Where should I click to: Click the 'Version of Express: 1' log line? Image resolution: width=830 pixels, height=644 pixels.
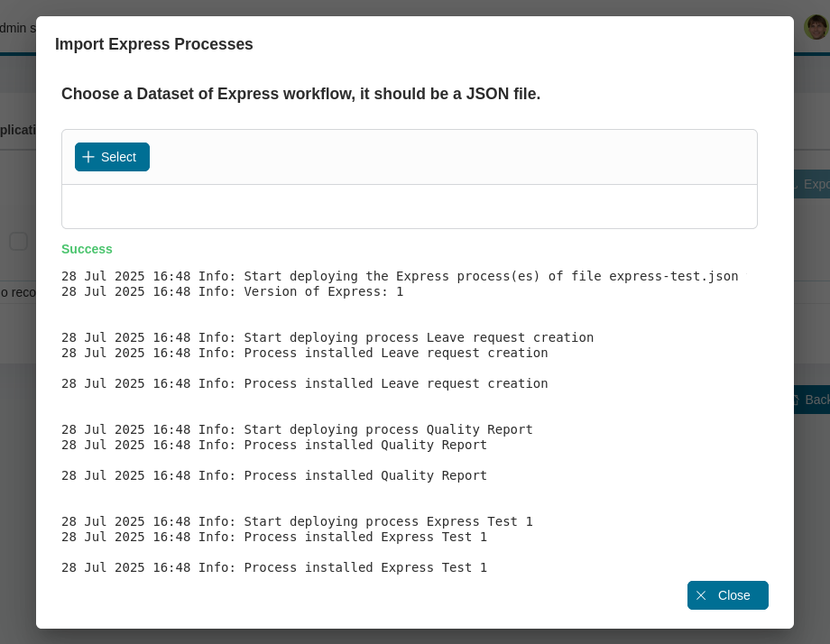(232, 291)
